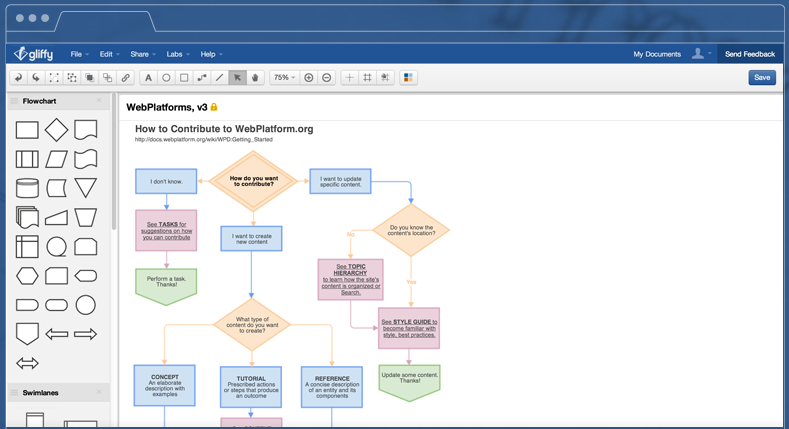Image resolution: width=789 pixels, height=429 pixels.
Task: Select the Rectangle drawing tool in the toolbar
Action: pyautogui.click(x=184, y=77)
